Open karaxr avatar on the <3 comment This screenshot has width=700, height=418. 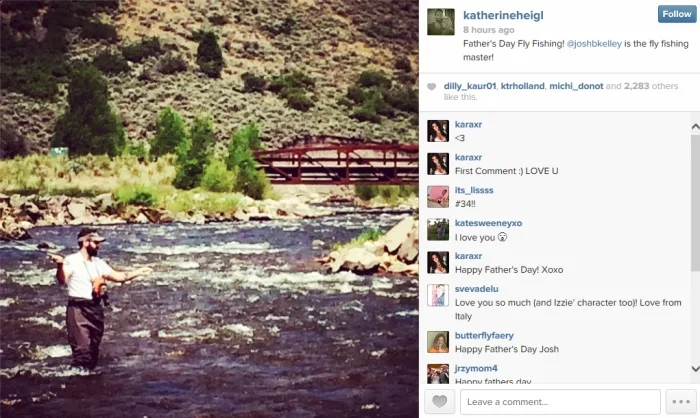tap(438, 131)
